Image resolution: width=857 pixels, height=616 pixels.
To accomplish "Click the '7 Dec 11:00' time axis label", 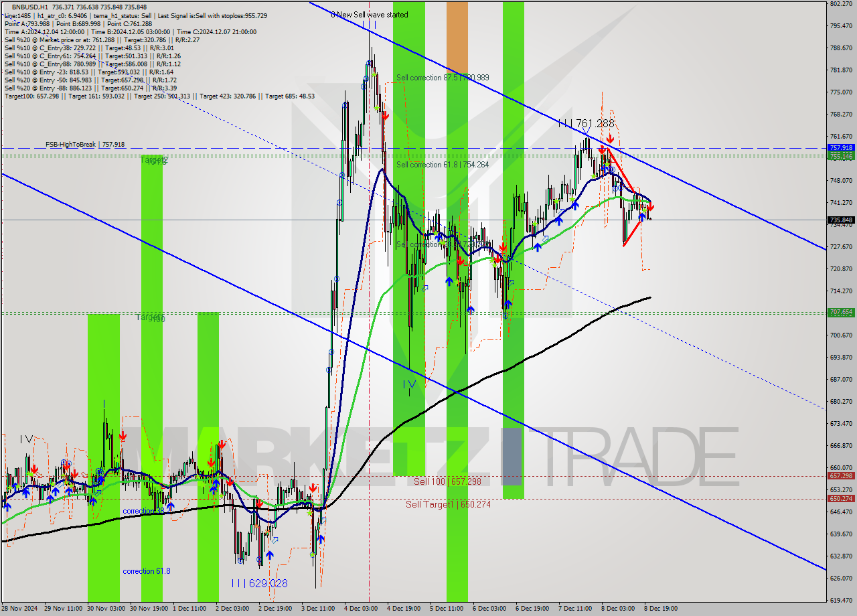I will 574,609.
